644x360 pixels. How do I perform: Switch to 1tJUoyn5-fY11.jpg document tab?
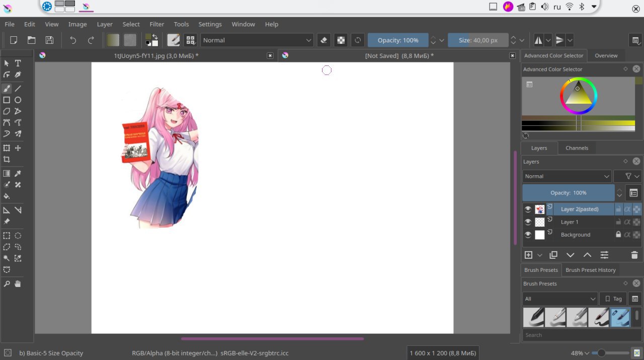[x=156, y=56]
